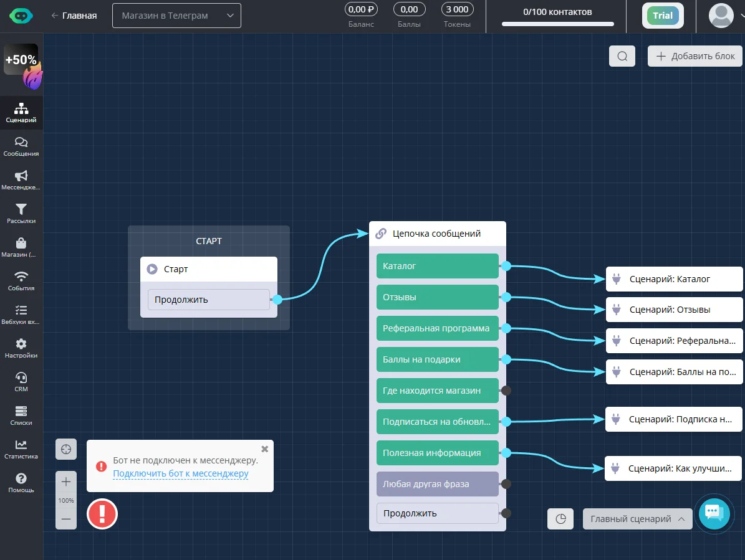
Task: Expand the Главный сценарий selector
Action: pyautogui.click(x=637, y=519)
